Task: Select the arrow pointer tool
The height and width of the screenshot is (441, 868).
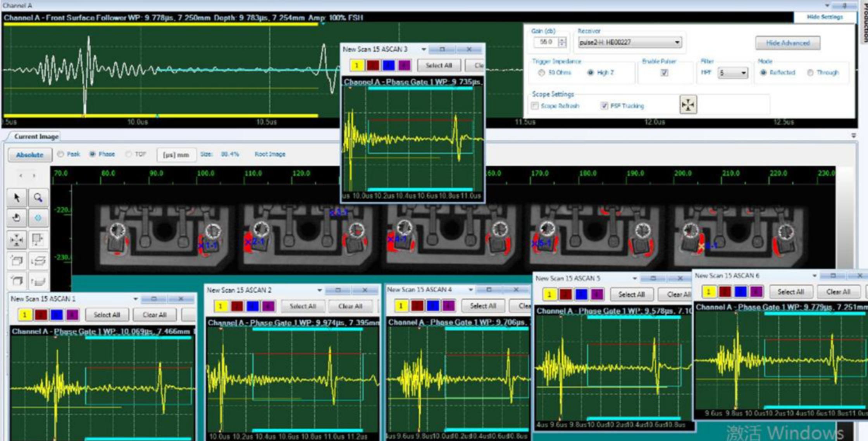Action: [17, 198]
